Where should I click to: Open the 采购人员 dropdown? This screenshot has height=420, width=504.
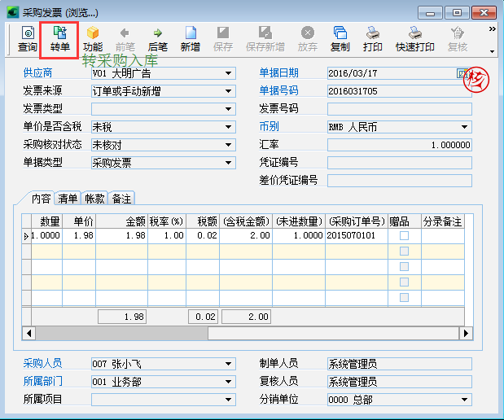pos(228,364)
